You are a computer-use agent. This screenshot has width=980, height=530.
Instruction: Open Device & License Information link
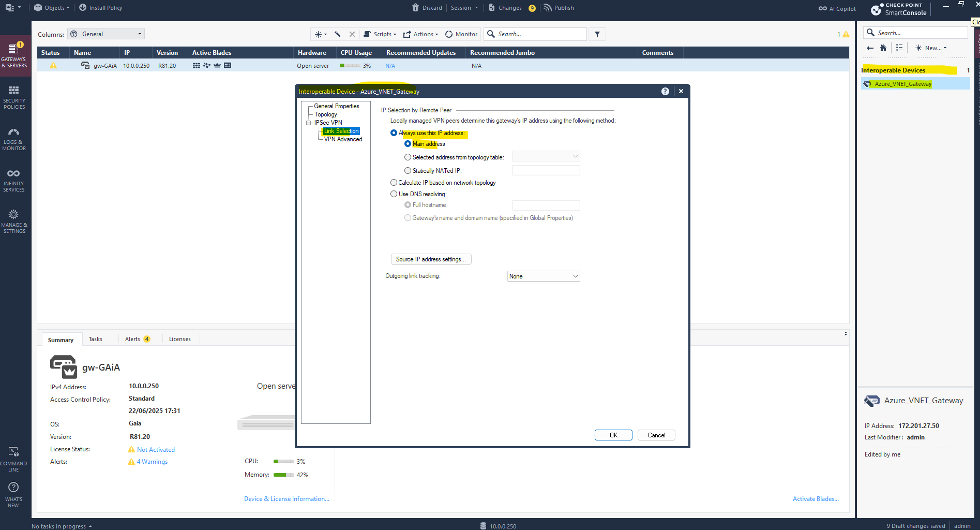coord(287,499)
